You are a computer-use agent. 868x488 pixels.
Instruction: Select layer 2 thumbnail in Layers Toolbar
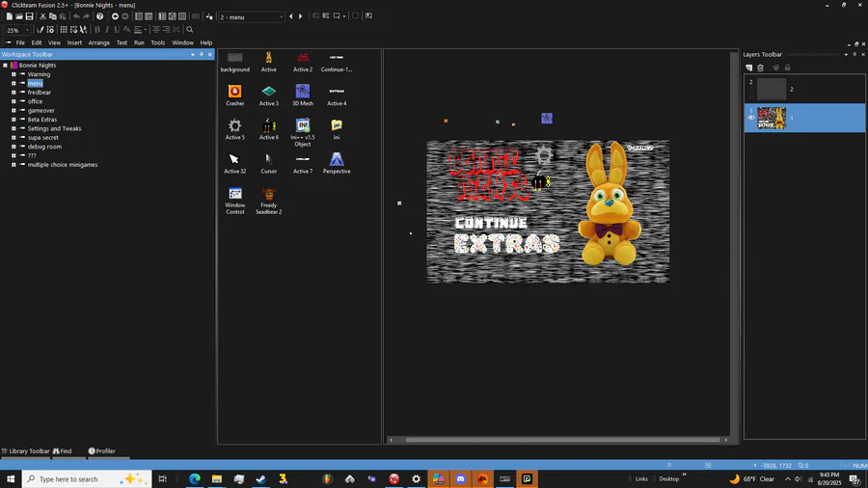pyautogui.click(x=772, y=89)
